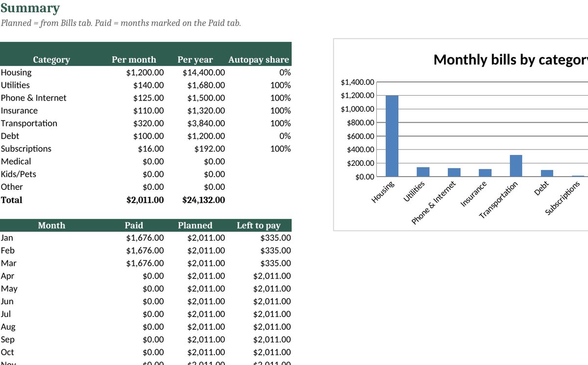
Task: Select the Per month column header
Action: click(x=134, y=60)
